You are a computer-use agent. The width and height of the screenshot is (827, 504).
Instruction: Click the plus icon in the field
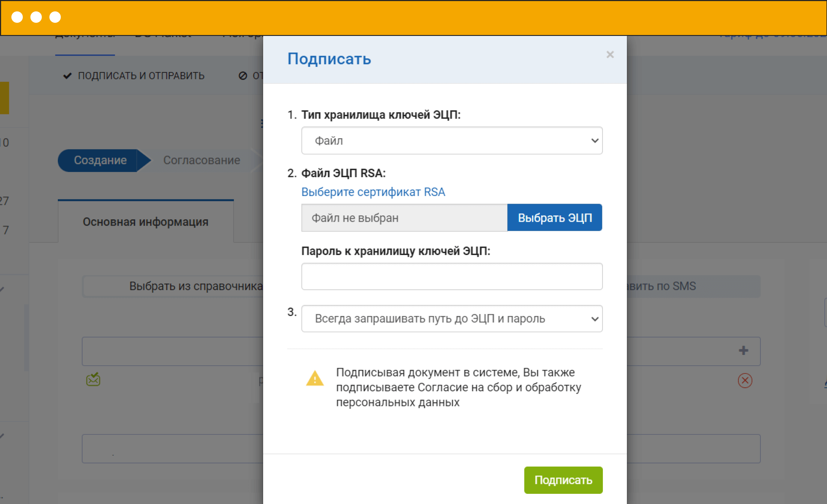coord(743,350)
